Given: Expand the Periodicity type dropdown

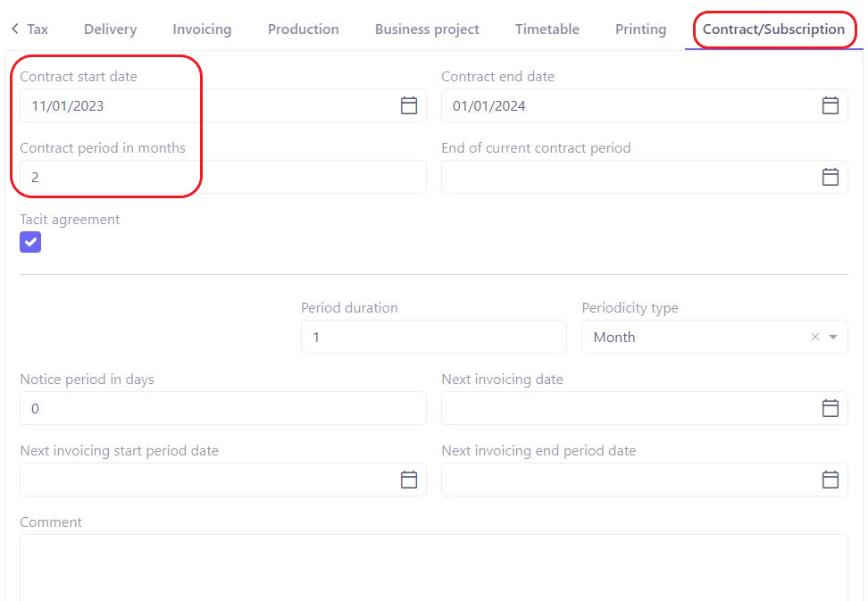Looking at the screenshot, I should point(833,337).
